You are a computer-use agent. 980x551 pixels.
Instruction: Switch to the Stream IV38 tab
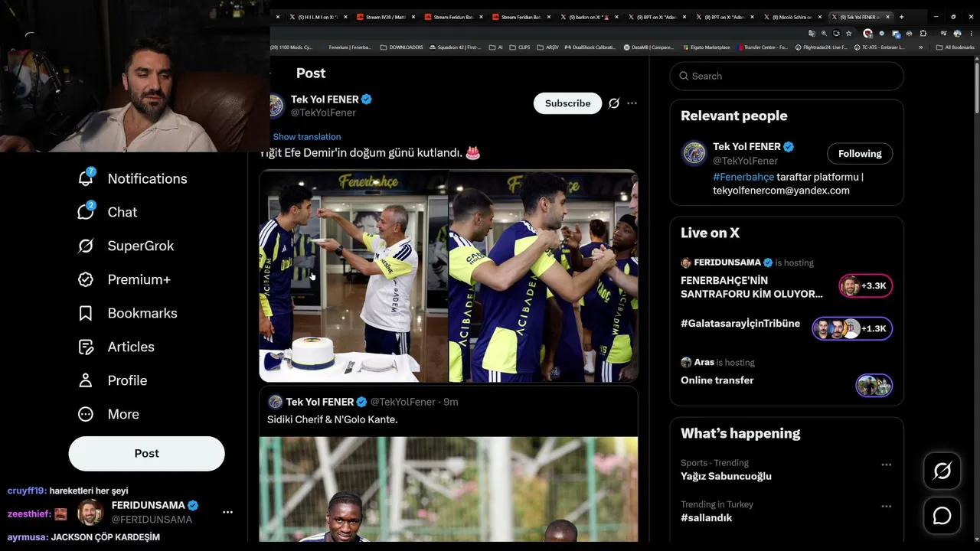[x=387, y=17]
